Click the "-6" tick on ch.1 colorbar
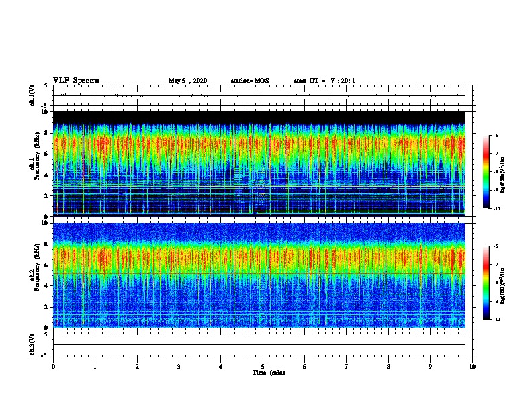Screen dimensions: 532x411 (x=496, y=136)
